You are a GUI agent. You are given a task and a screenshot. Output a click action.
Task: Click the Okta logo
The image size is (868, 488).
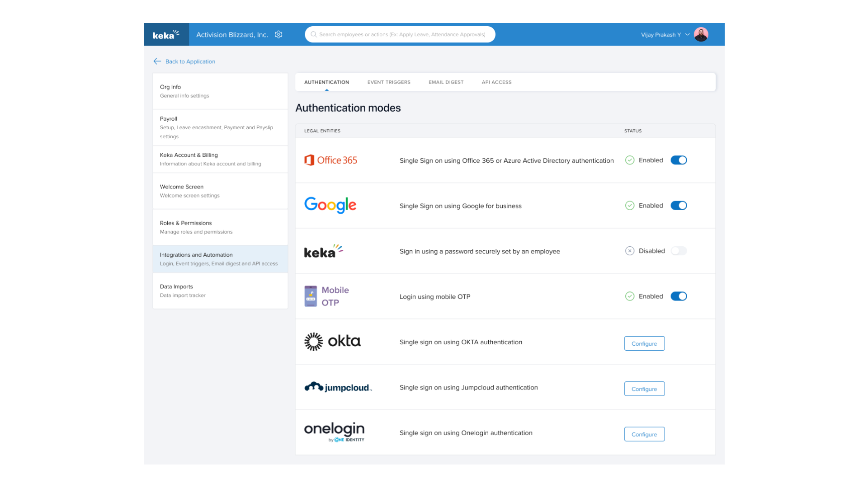(332, 342)
